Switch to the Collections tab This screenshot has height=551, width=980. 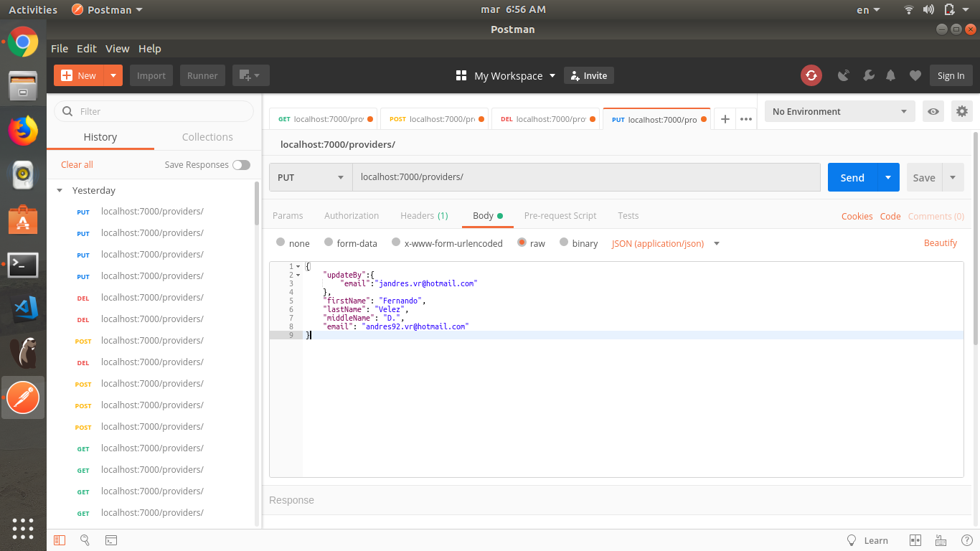[207, 136]
